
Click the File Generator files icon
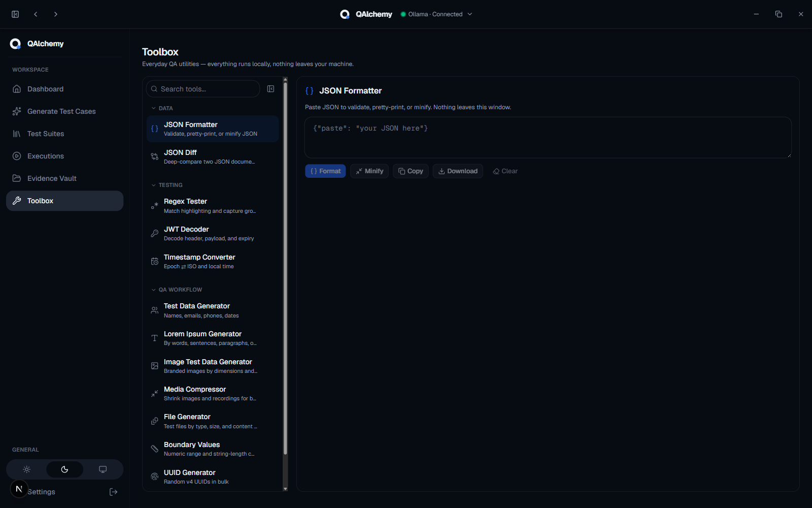tap(155, 421)
